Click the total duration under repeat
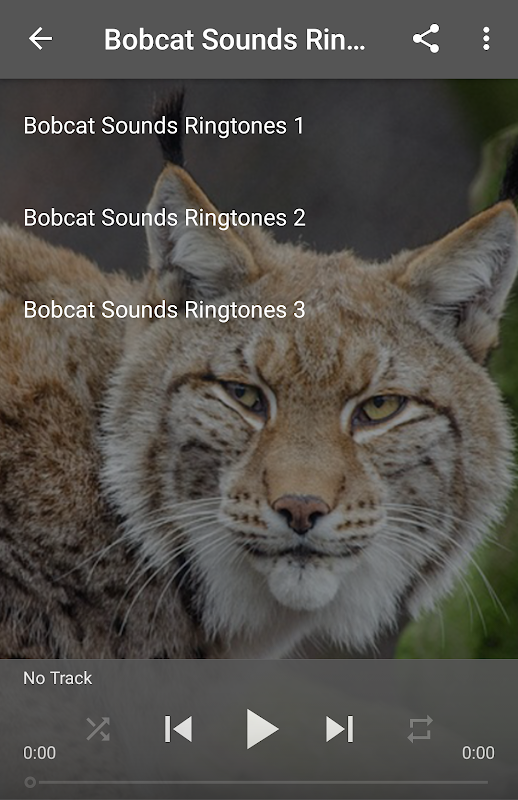 pyautogui.click(x=478, y=753)
